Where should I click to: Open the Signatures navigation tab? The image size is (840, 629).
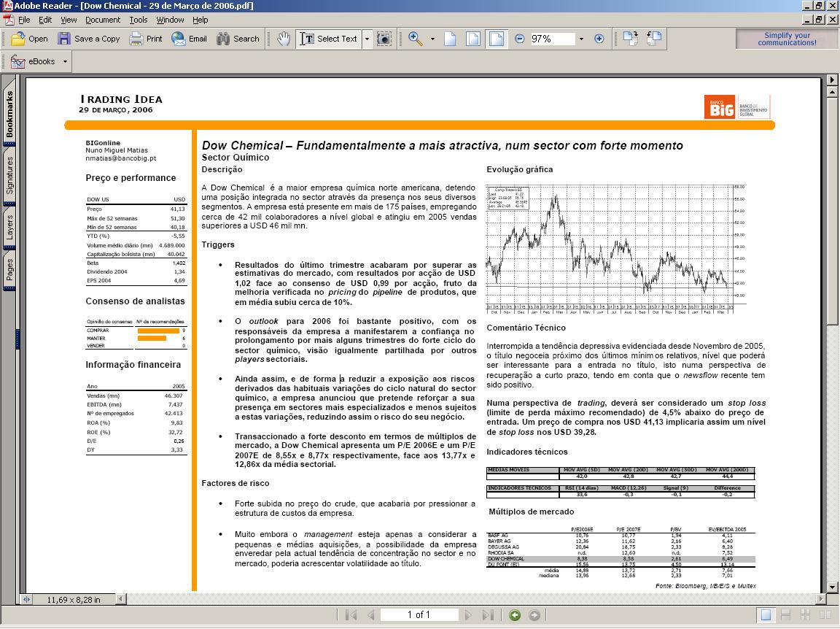pos(9,175)
